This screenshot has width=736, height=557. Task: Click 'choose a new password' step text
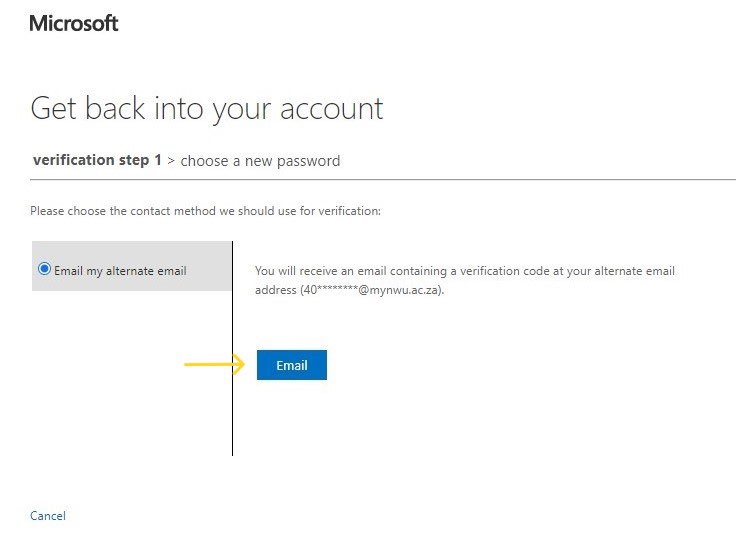click(260, 161)
